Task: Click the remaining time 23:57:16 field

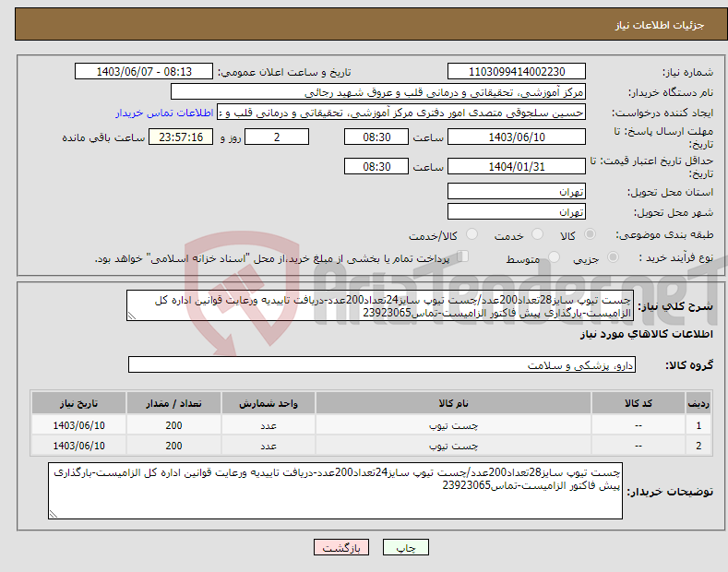Action: click(181, 137)
